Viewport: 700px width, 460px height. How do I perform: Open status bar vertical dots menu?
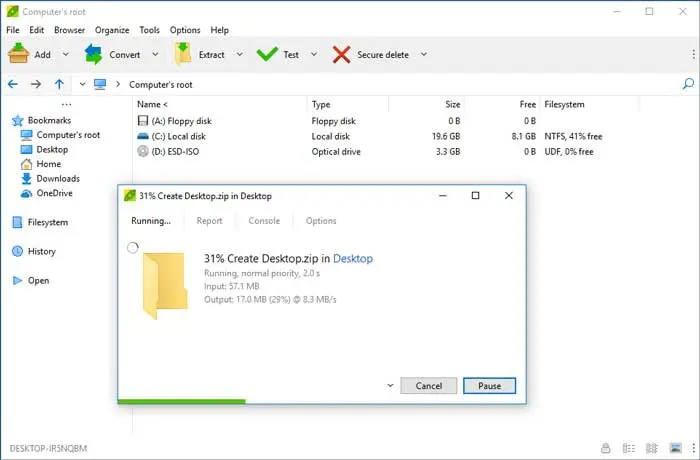click(693, 447)
